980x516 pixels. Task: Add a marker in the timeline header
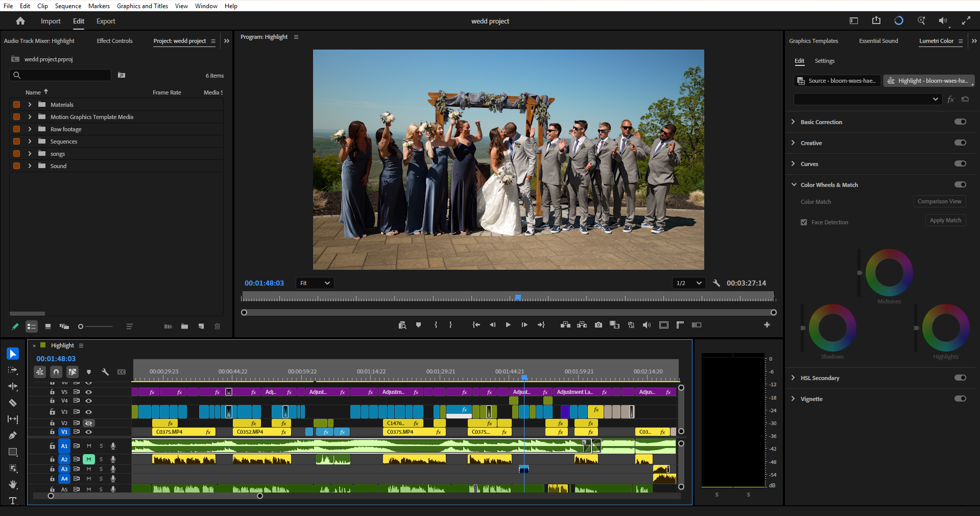[89, 372]
